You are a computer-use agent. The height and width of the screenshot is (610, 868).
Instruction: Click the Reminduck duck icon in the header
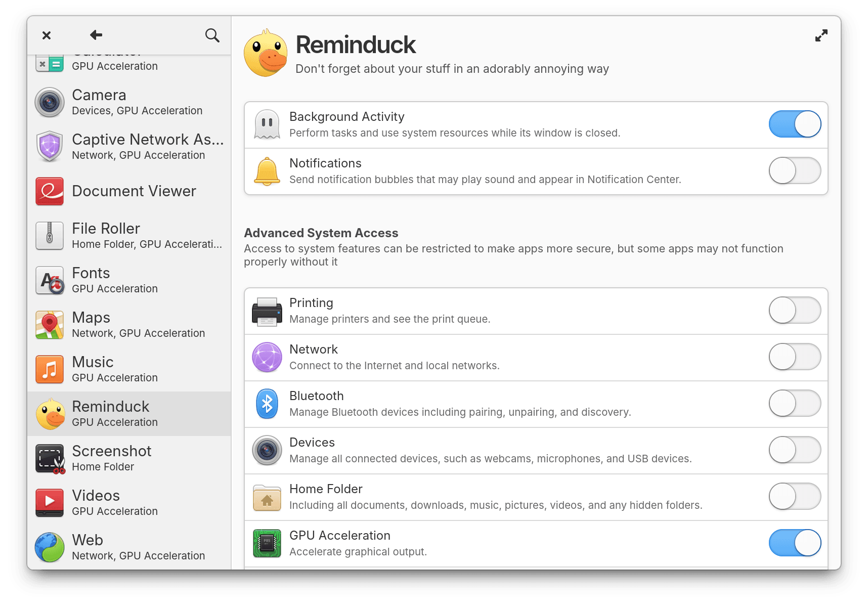[x=266, y=52]
